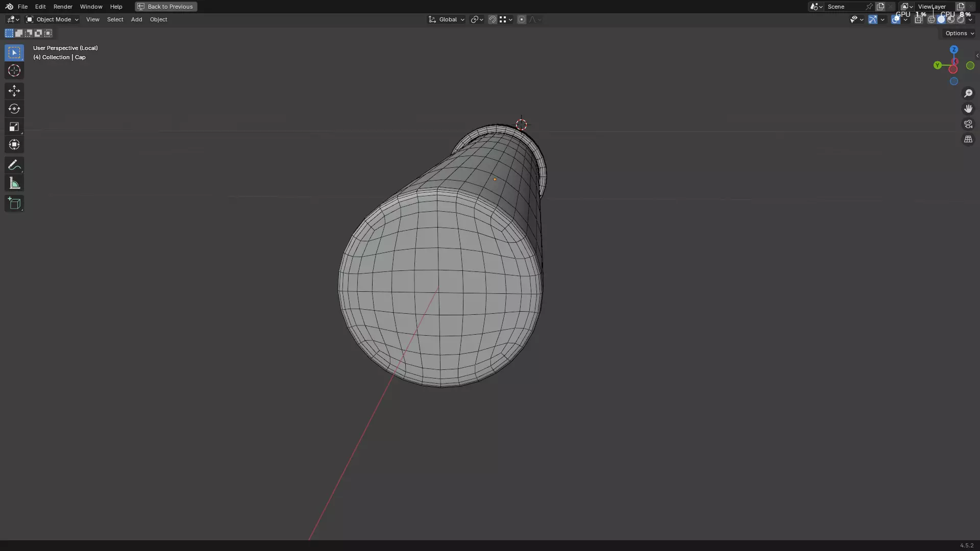This screenshot has height=551, width=980.
Task: Click the Scene name field
Action: [845, 7]
